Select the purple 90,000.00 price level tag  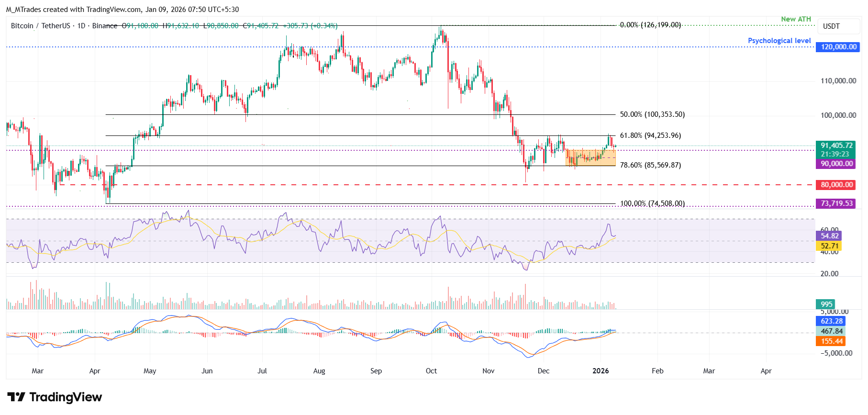(x=836, y=164)
